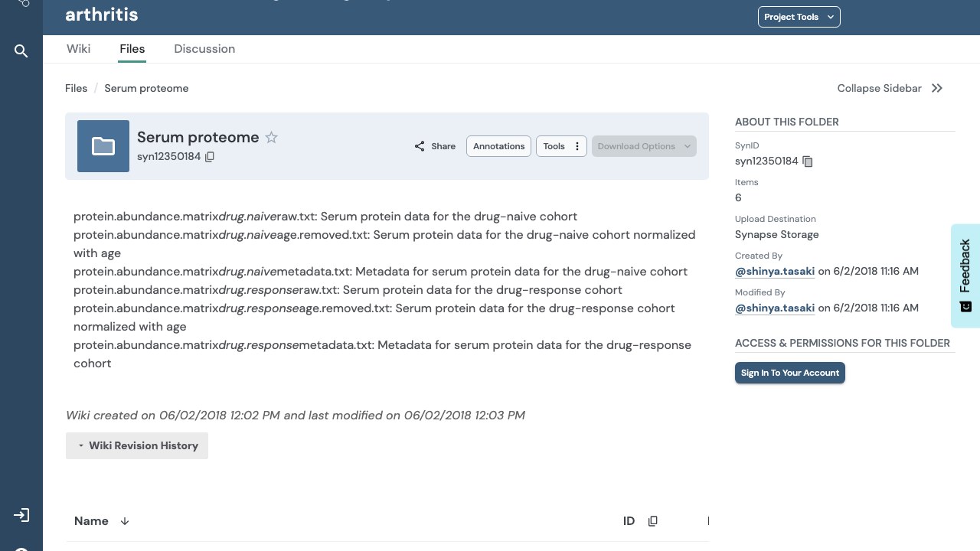Expand the Project Tools dropdown
980x551 pixels.
pyautogui.click(x=799, y=17)
